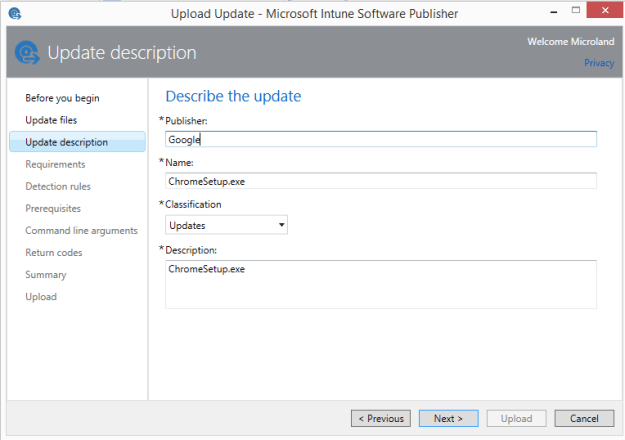This screenshot has width=625, height=440.
Task: Click the Describe the update heading
Action: 233,96
